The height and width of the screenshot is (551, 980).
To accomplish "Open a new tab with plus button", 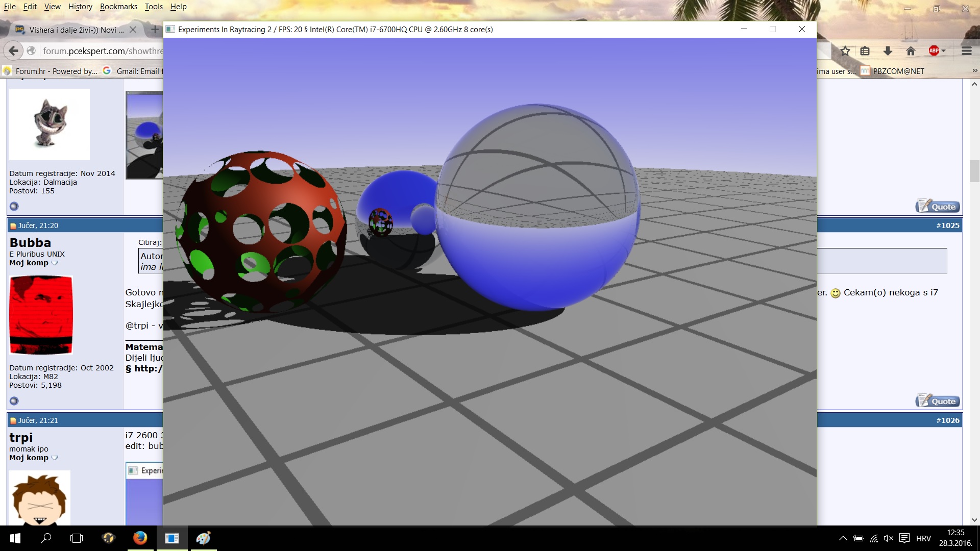I will tap(155, 30).
